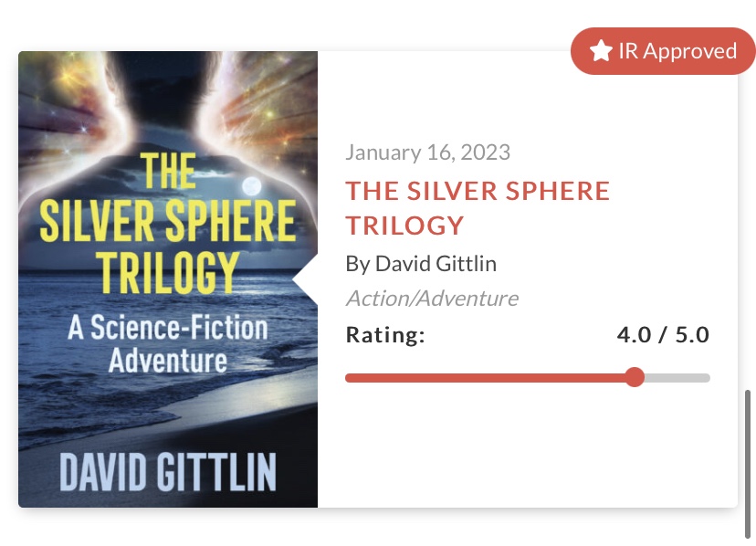
Task: Click the star icon in IR Approved badge
Action: tap(600, 51)
